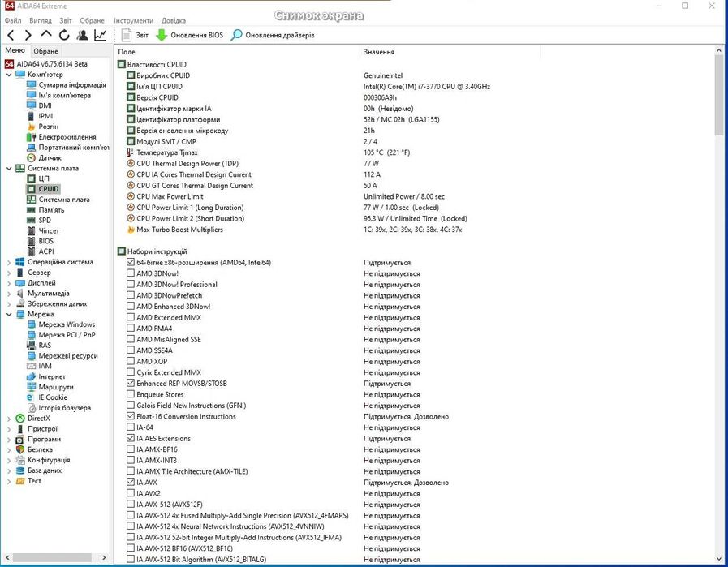Viewport: 728px width, 567px height.
Task: Click the Значення column header
Action: [x=450, y=52]
